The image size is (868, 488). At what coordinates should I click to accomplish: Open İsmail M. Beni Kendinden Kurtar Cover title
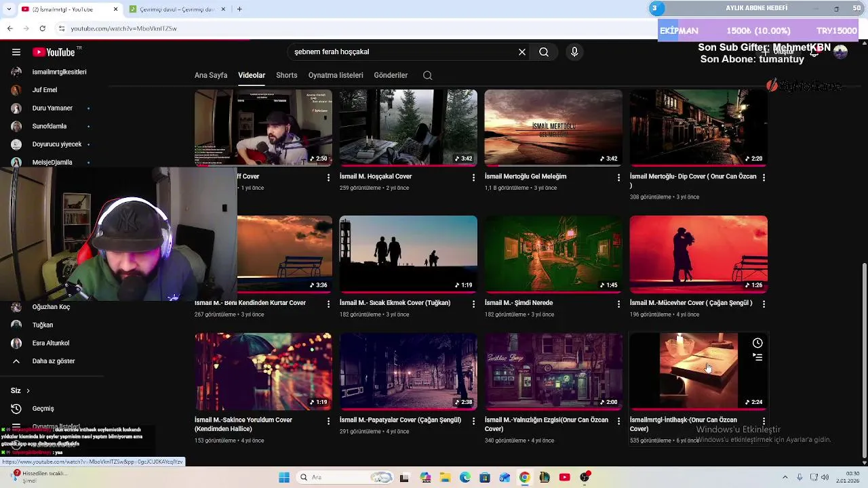[x=250, y=303]
